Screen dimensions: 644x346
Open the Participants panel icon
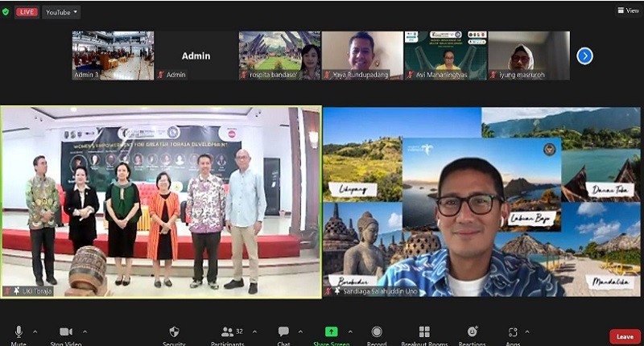pyautogui.click(x=227, y=332)
